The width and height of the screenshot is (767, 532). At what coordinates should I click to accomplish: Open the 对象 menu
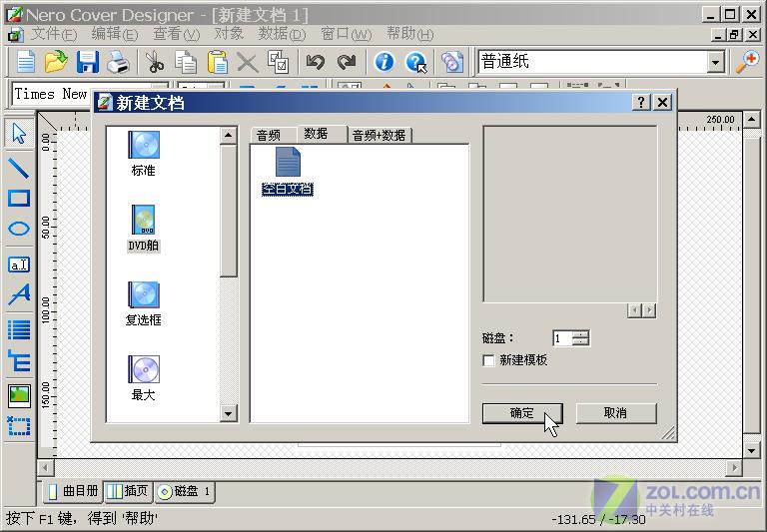tap(229, 34)
